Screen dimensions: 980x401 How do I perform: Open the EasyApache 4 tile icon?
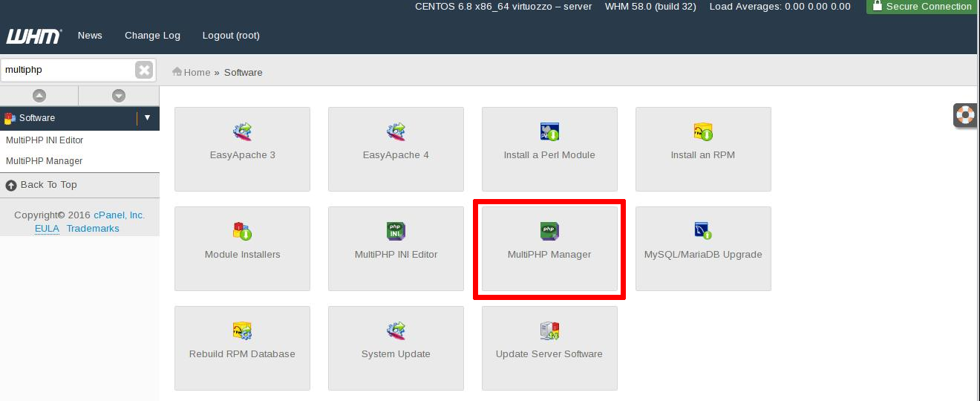coord(396,132)
